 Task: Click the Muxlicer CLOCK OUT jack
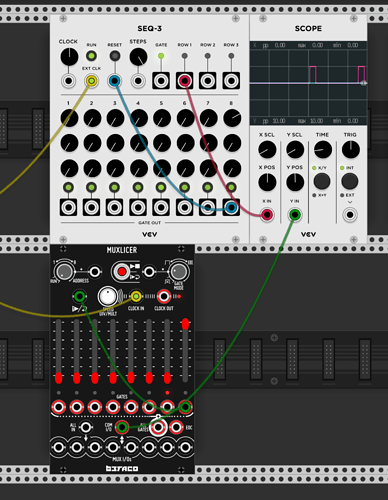[x=164, y=296]
